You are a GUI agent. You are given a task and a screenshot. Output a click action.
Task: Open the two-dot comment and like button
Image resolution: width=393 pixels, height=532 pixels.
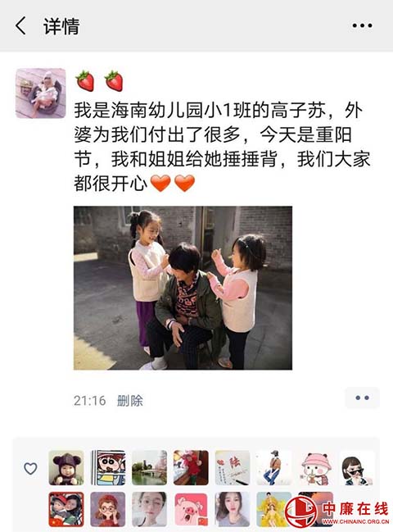[x=362, y=398]
